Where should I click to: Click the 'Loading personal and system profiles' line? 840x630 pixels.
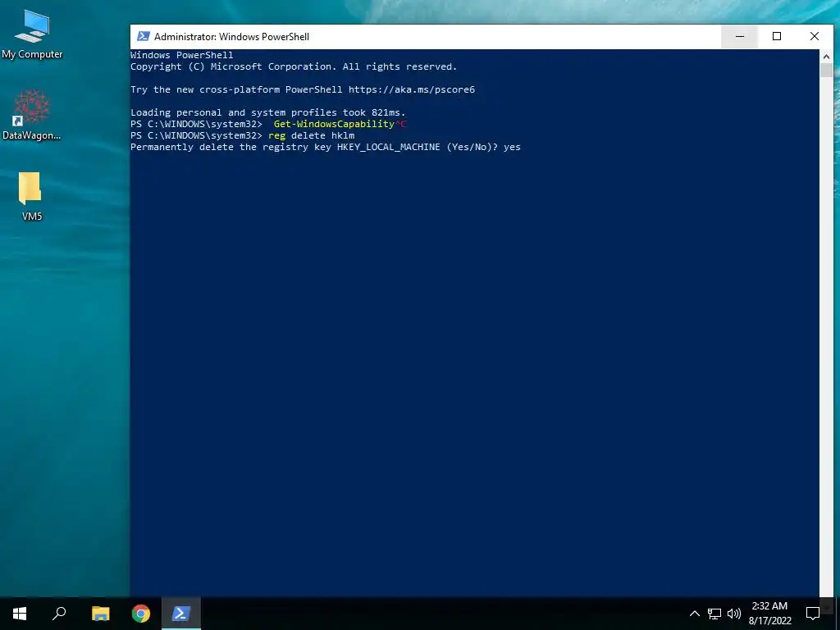pos(268,112)
